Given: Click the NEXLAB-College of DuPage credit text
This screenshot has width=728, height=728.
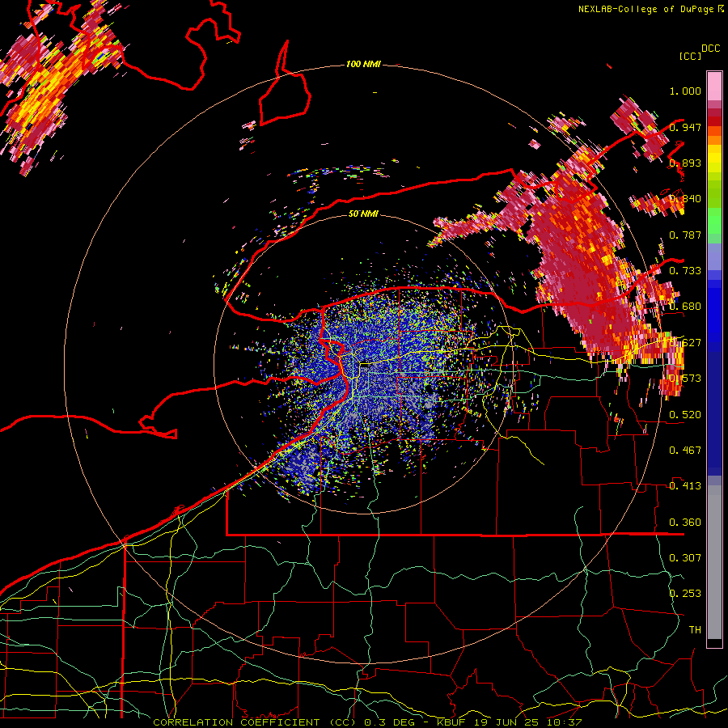Looking at the screenshot, I should [645, 9].
